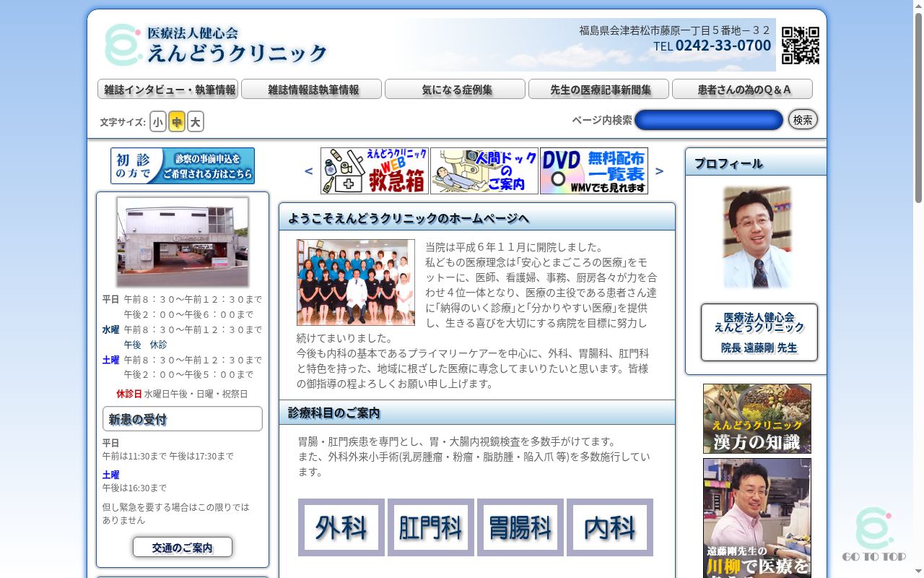
Task: Set text size to 大 (large)
Action: click(196, 121)
